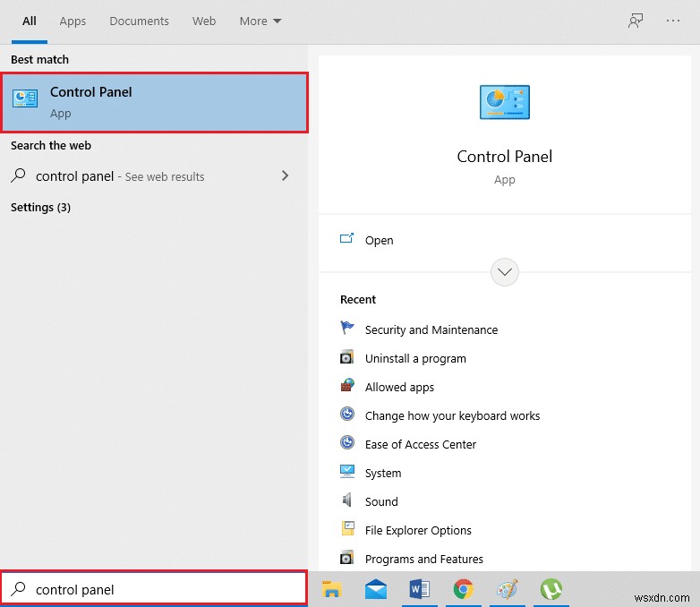The width and height of the screenshot is (700, 607).
Task: Expand more actions chevron below Open
Action: [505, 272]
